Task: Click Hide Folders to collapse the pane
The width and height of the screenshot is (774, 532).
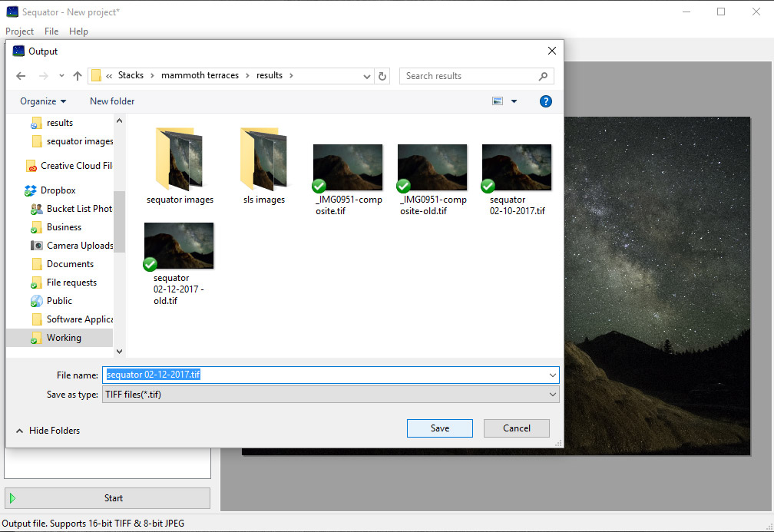Action: pos(48,431)
